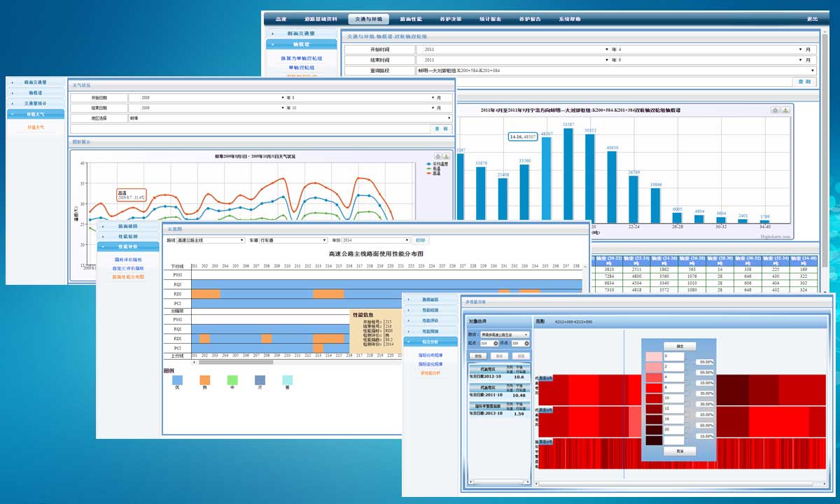This screenshot has width=840, height=504.
Task: Clear the 终点 field with its X icon
Action: pyautogui.click(x=526, y=344)
